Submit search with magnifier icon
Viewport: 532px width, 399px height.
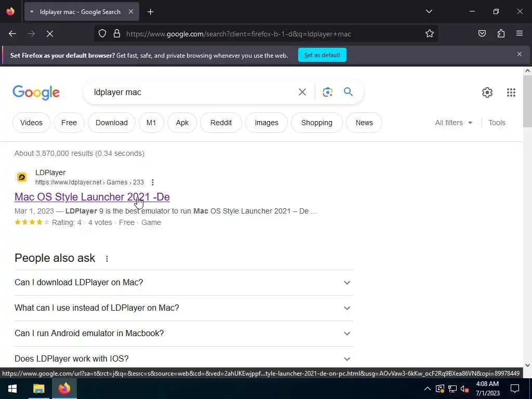[x=348, y=92]
